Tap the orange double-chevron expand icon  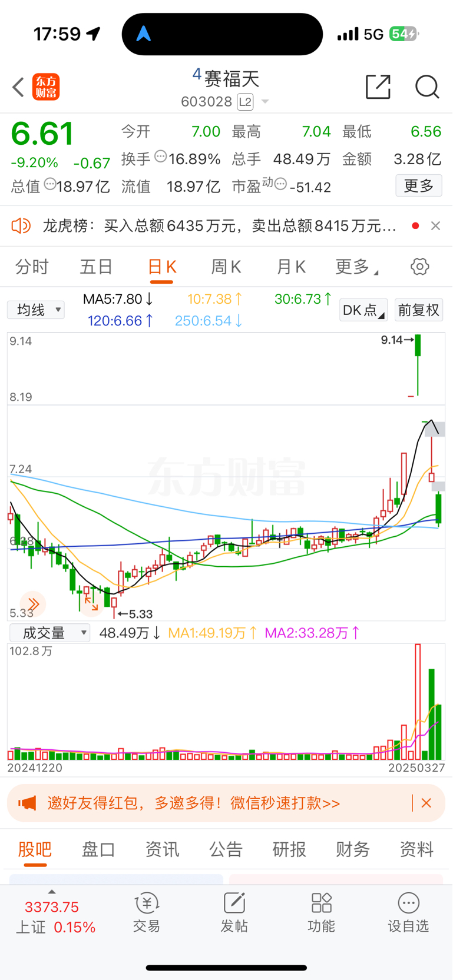tap(32, 604)
